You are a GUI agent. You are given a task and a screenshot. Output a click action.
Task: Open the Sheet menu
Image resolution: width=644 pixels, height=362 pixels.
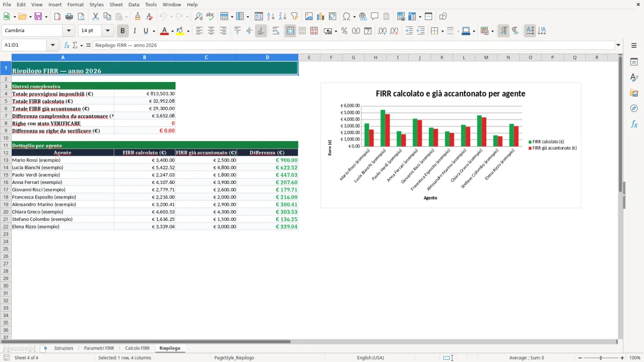tap(116, 4)
